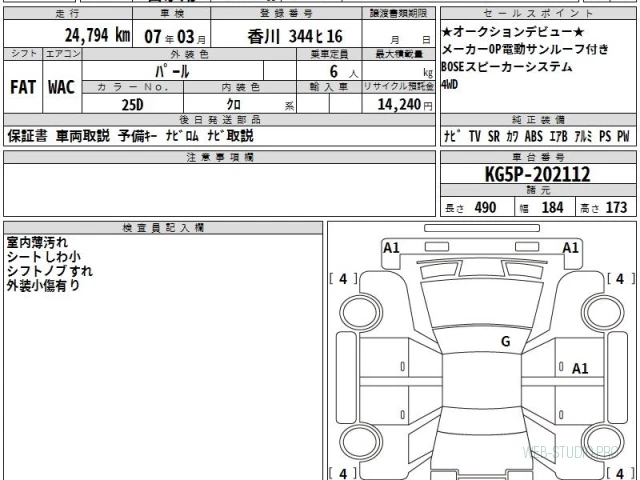Viewport: 640px width, 480px height.
Task: Click the FAT shift value
Action: pyautogui.click(x=23, y=87)
